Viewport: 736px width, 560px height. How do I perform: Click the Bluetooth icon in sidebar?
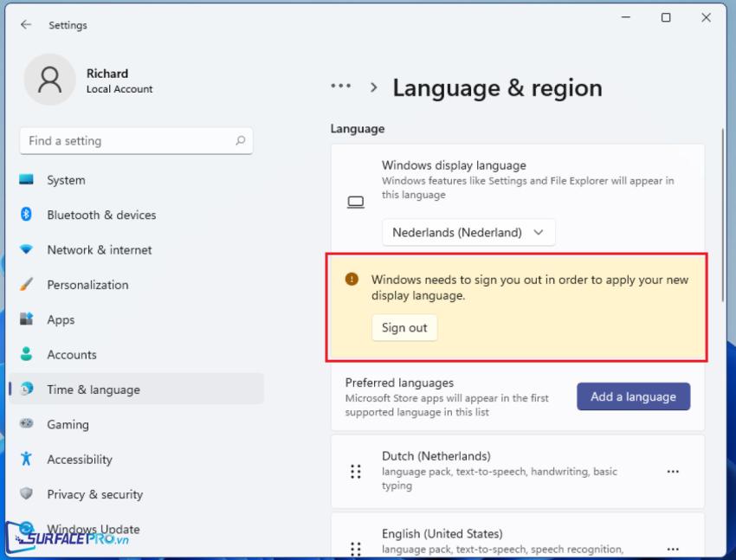26,215
